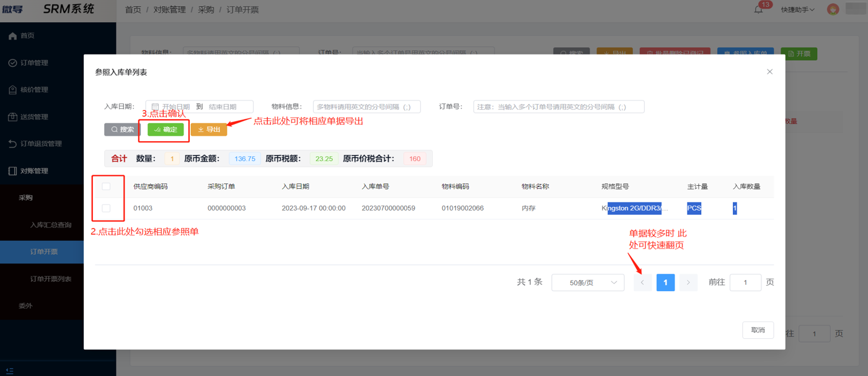Select 订单开票 in the sidebar
868x376 pixels.
click(x=44, y=252)
